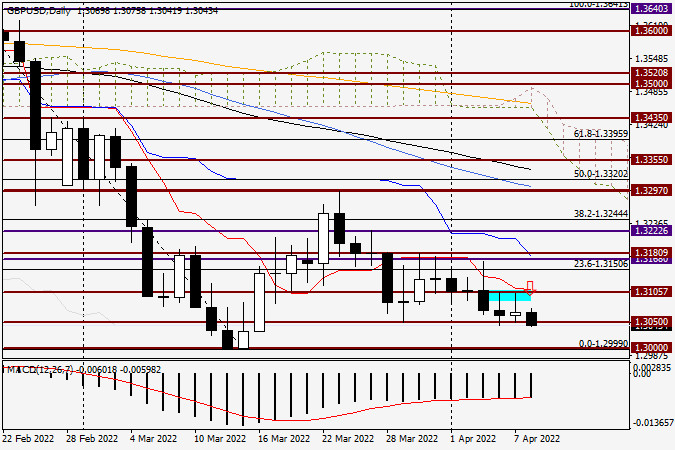Screen dimensions: 675x450
Task: Click the 28 Mar 2022 date label
Action: click(412, 438)
